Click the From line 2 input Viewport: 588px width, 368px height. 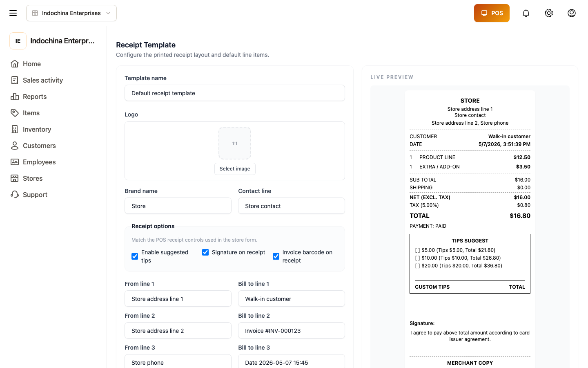click(x=178, y=330)
